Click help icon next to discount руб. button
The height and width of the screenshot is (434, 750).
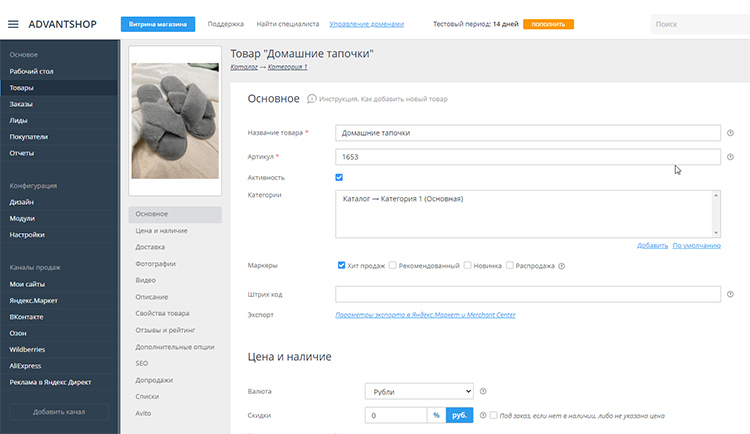(x=482, y=415)
